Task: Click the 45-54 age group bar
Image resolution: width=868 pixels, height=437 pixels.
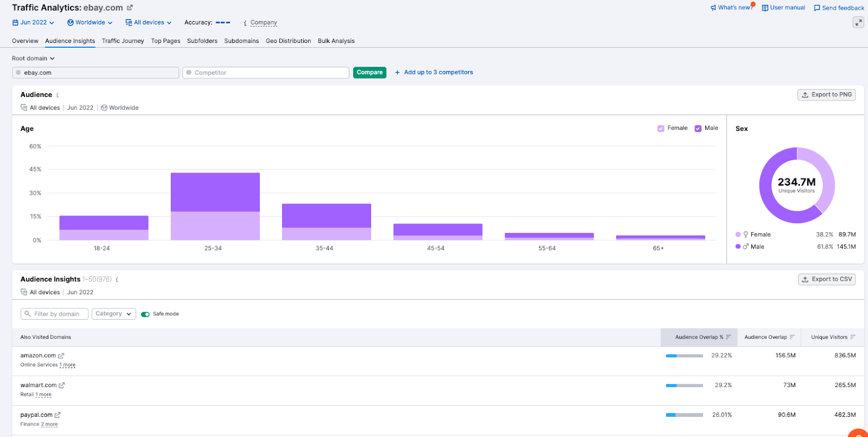Action: pos(438,232)
